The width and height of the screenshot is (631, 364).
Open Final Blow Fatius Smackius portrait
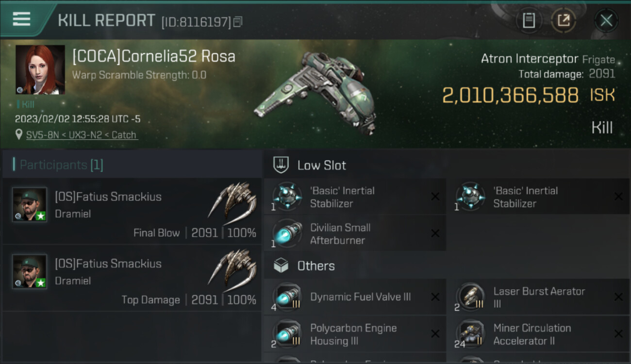coord(30,204)
